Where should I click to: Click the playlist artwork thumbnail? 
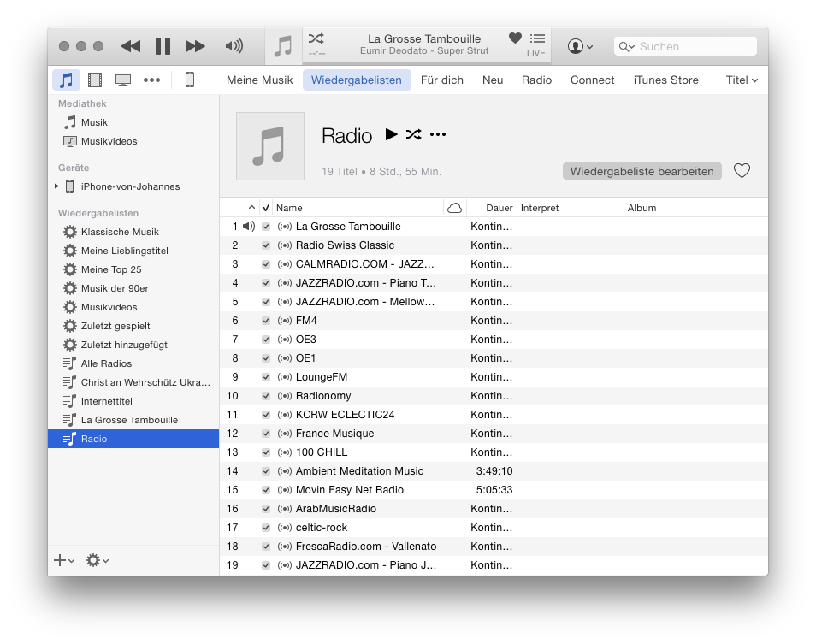[x=270, y=146]
